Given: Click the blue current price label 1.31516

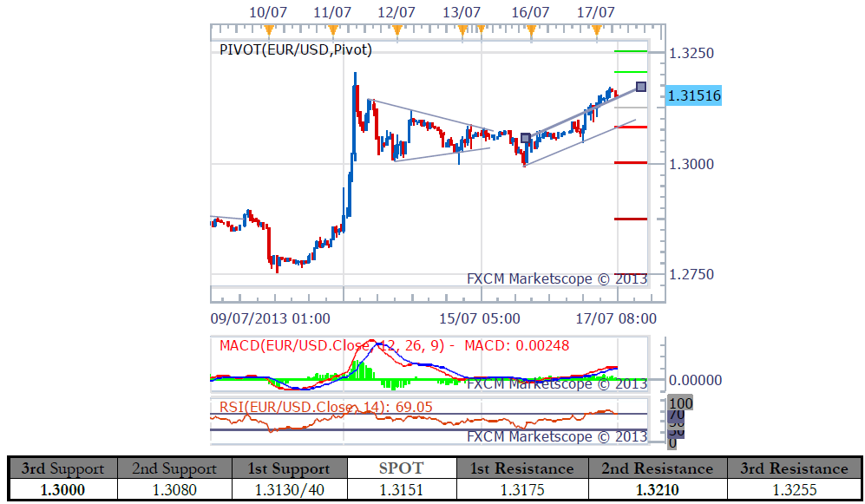Looking at the screenshot, I should [x=694, y=95].
